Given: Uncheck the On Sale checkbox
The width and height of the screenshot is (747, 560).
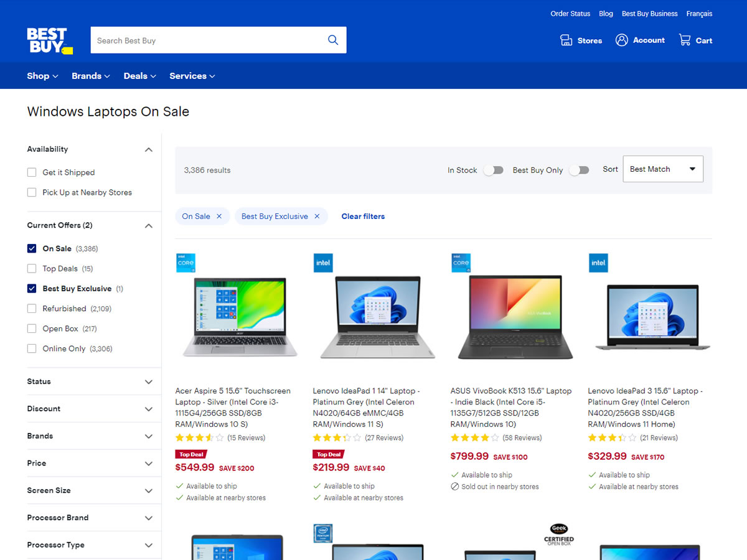Looking at the screenshot, I should tap(32, 249).
